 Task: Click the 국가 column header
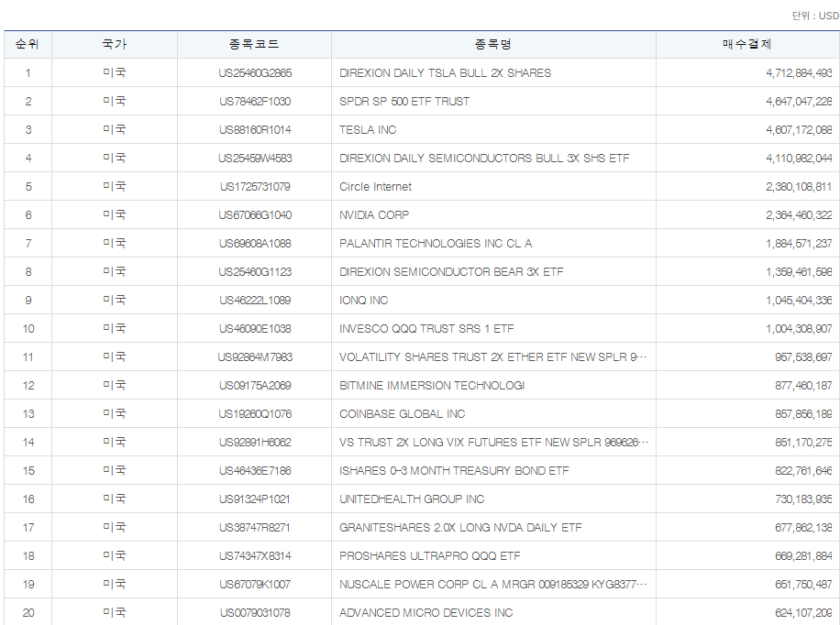pyautogui.click(x=115, y=45)
